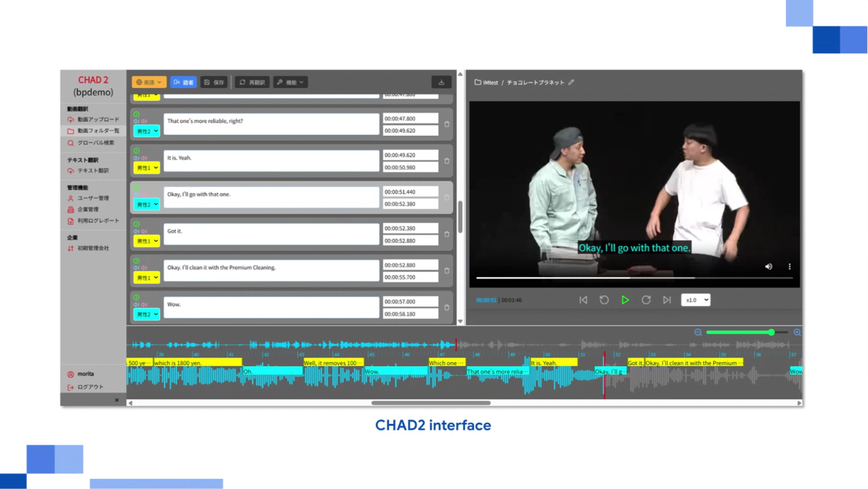Click the "Okay, I'll go with that one." text field
The height and width of the screenshot is (489, 868).
271,198
